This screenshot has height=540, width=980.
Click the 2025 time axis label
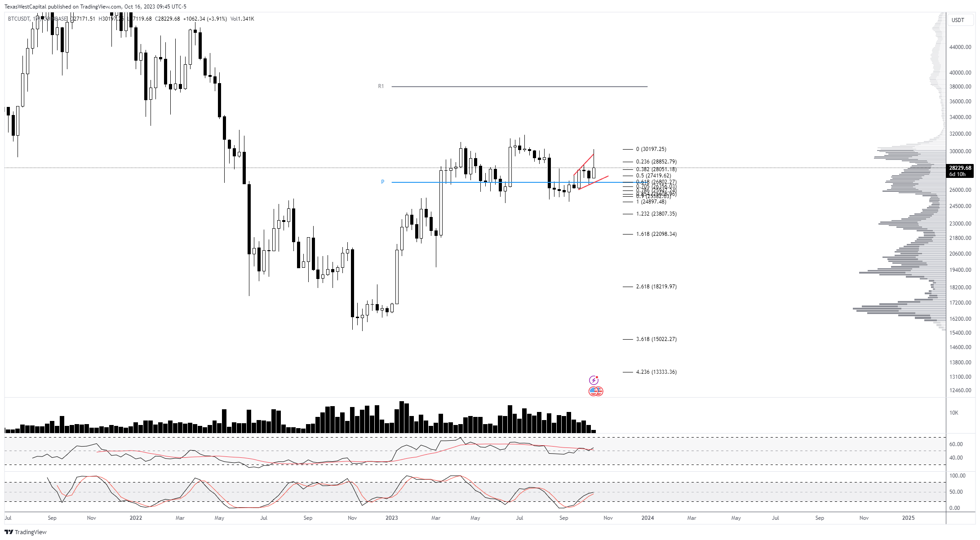click(908, 518)
